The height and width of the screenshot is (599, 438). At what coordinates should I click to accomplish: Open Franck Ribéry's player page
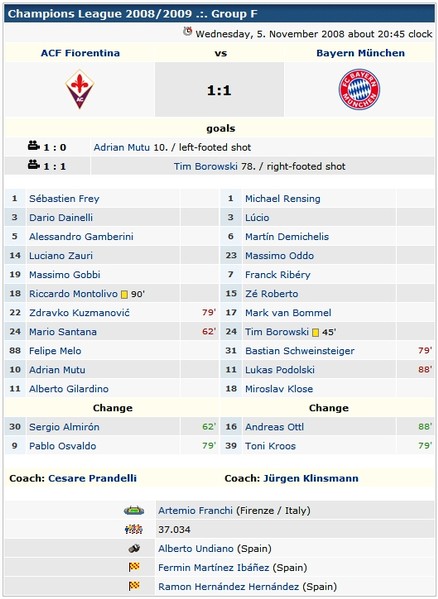(x=278, y=275)
